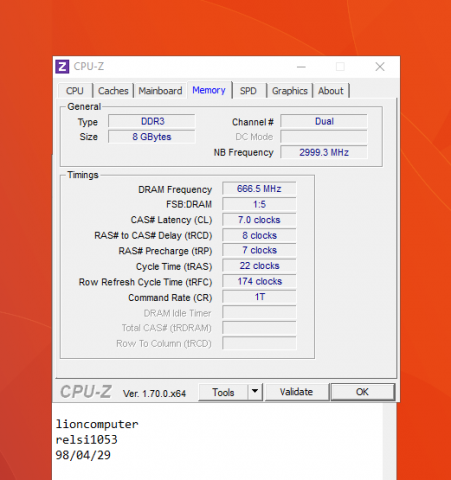Viewport: 451px width, 480px height.
Task: Click the 1T Command Rate value
Action: click(x=259, y=297)
